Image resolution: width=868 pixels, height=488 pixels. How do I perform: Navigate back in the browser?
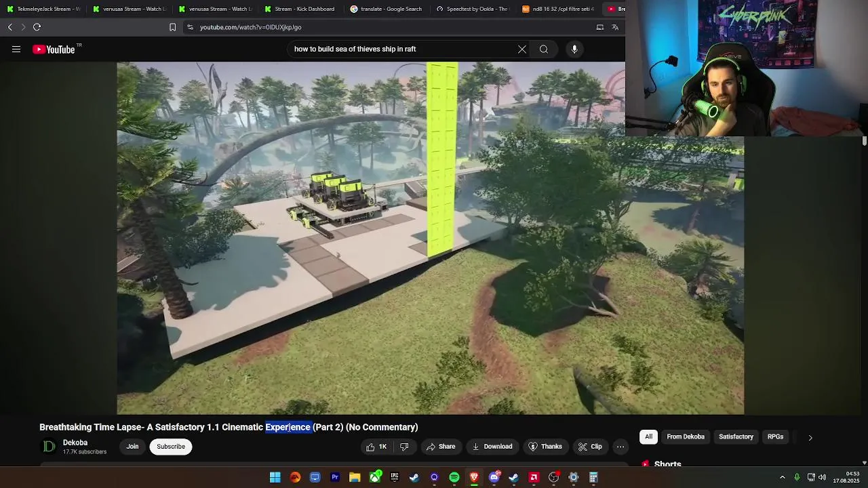tap(10, 27)
